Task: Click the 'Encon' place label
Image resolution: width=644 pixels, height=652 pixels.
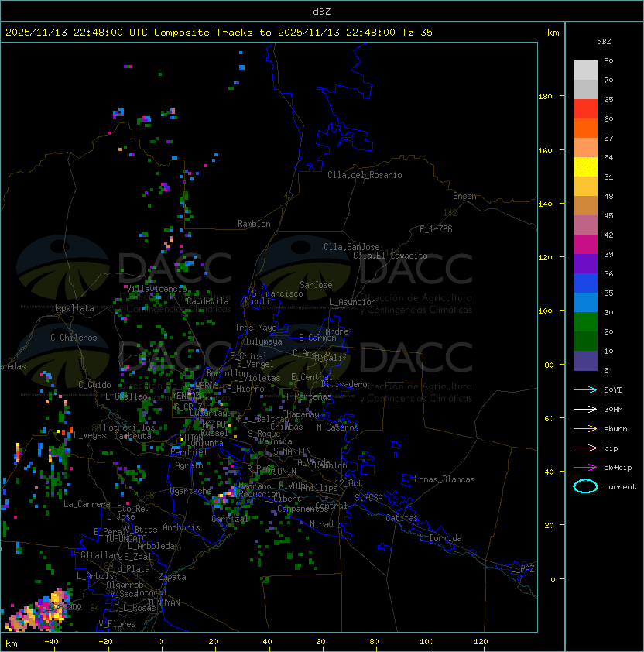Action: [x=464, y=196]
